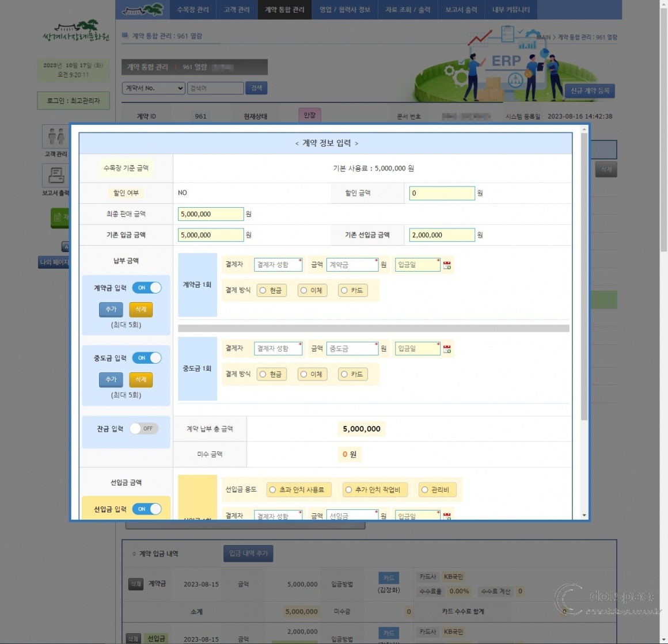Enable the 잔금 입력 toggle

pos(143,428)
